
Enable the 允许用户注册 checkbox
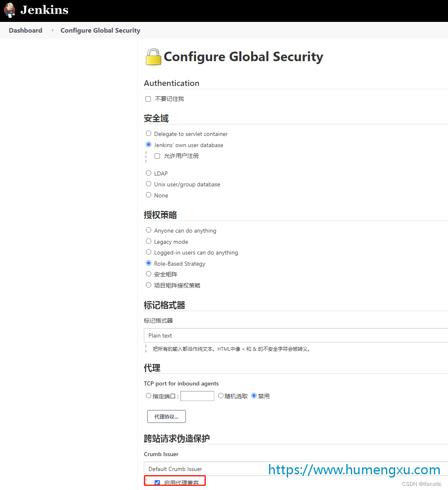pos(157,156)
